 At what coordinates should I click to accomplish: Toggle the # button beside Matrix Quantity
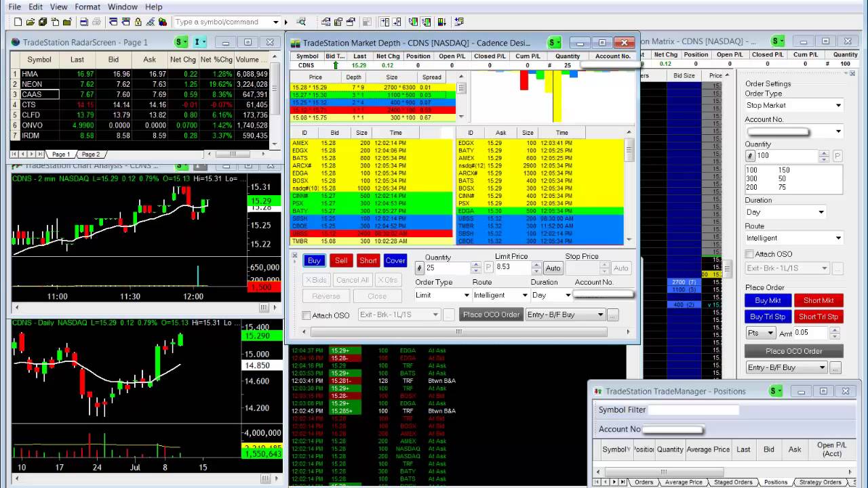(750, 156)
